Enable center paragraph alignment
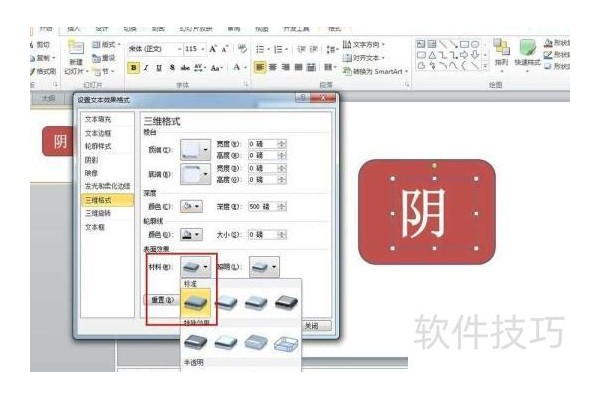This screenshot has width=600, height=400. [273, 67]
